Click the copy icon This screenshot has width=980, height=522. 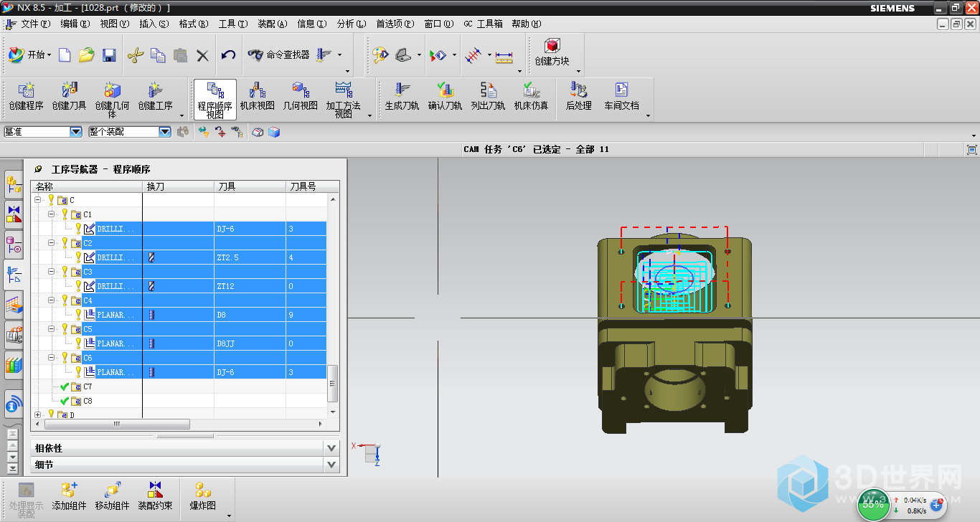point(158,55)
